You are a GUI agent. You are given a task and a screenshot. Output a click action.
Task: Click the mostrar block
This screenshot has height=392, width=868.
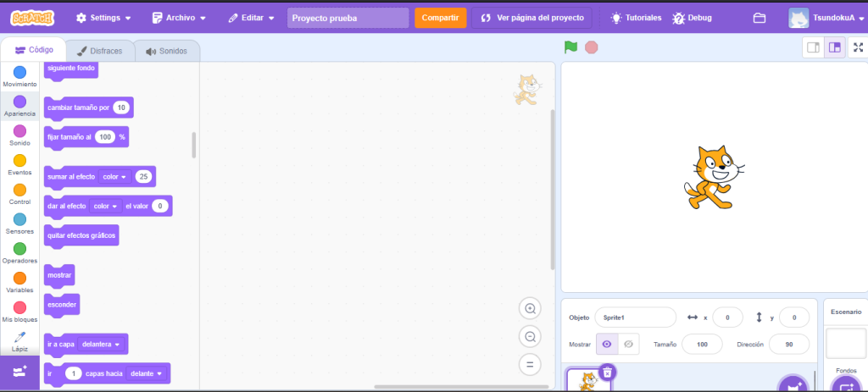(59, 275)
